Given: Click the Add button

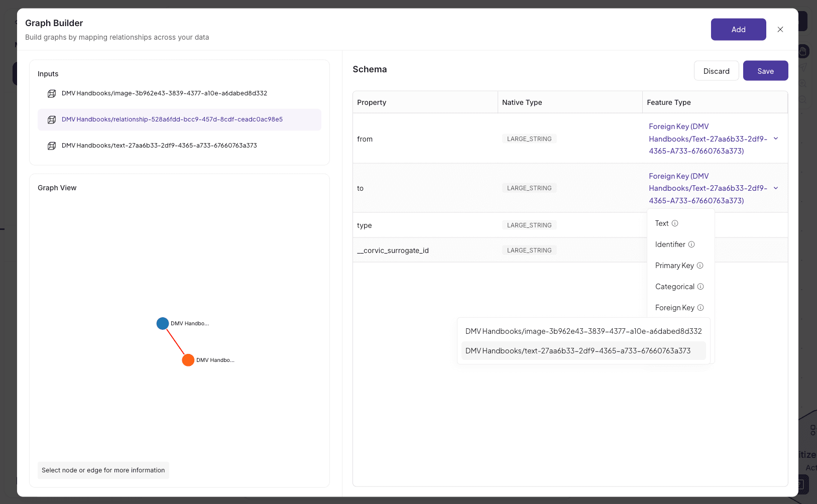Looking at the screenshot, I should [x=738, y=29].
